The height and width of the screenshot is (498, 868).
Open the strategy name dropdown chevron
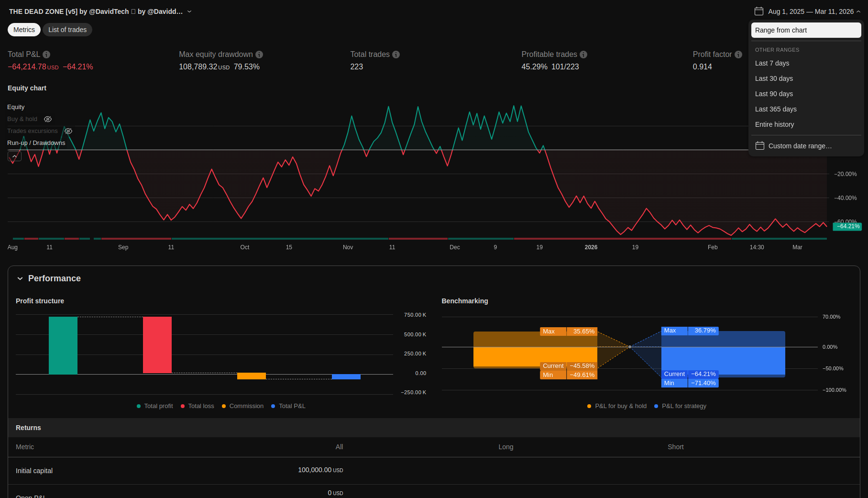coord(189,11)
